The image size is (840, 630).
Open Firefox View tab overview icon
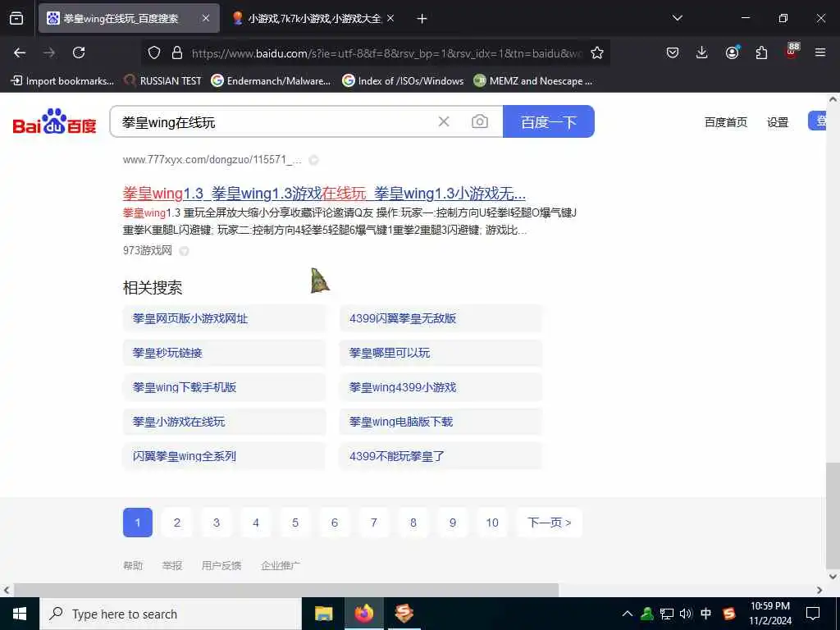coord(16,18)
